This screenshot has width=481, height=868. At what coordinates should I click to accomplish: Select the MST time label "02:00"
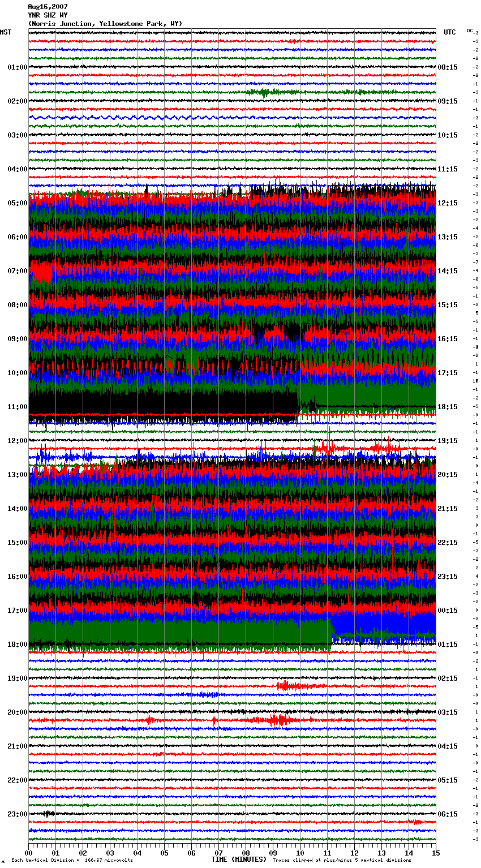point(18,101)
